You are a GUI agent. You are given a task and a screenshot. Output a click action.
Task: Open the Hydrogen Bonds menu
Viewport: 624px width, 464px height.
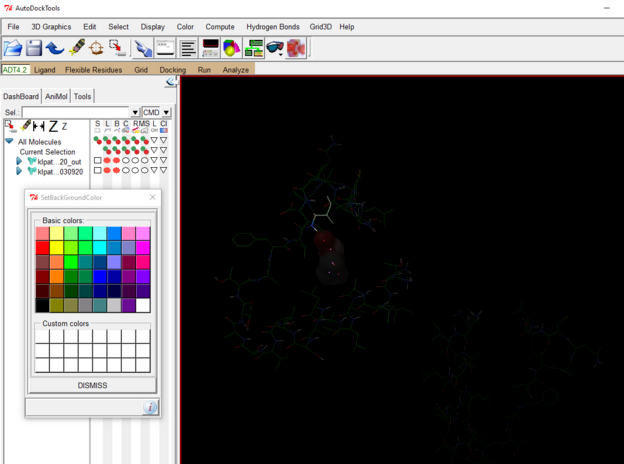[274, 27]
